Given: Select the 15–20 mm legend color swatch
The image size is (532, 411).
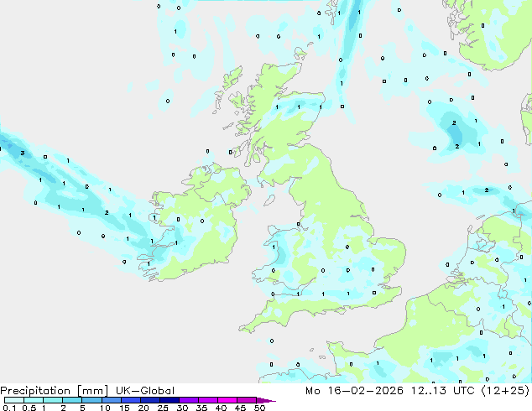Looking at the screenshot, I should click(131, 400).
